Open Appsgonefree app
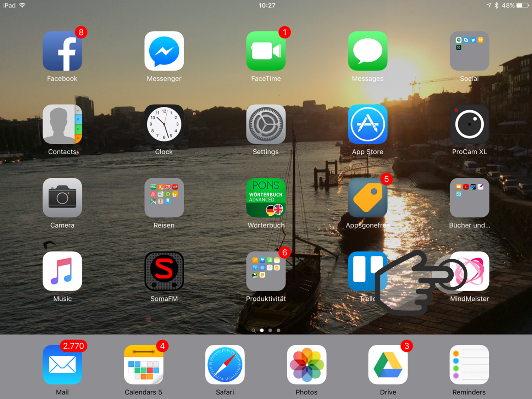532x399 pixels. click(x=368, y=198)
